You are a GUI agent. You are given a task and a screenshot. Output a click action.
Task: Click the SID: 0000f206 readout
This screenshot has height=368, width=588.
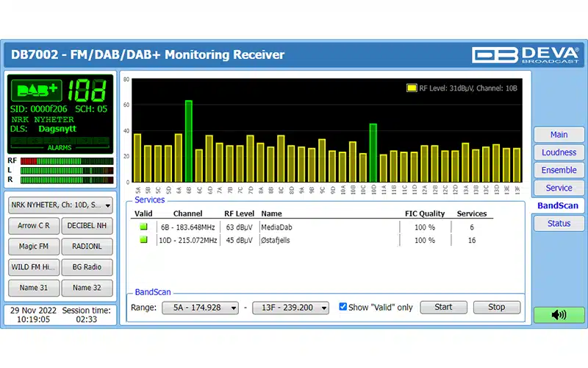[38, 109]
